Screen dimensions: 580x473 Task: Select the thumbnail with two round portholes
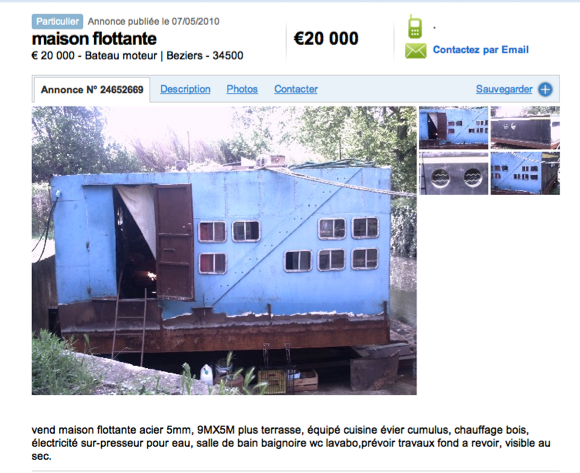point(453,173)
